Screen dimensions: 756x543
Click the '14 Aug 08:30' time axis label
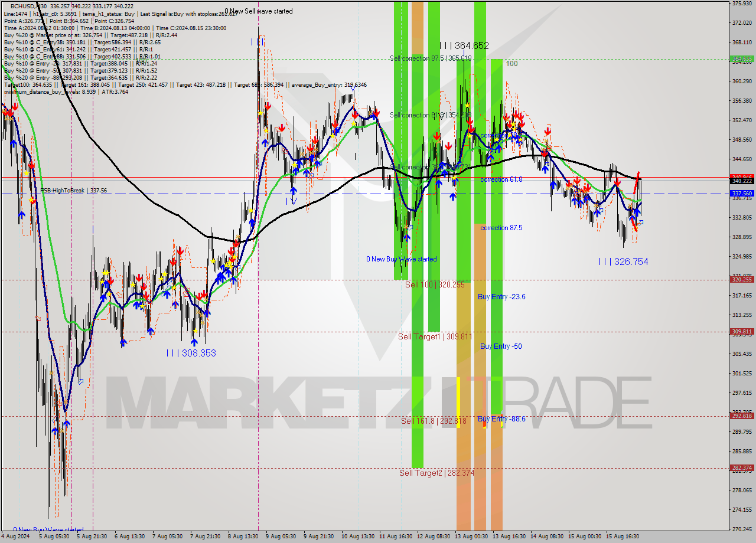click(x=548, y=537)
